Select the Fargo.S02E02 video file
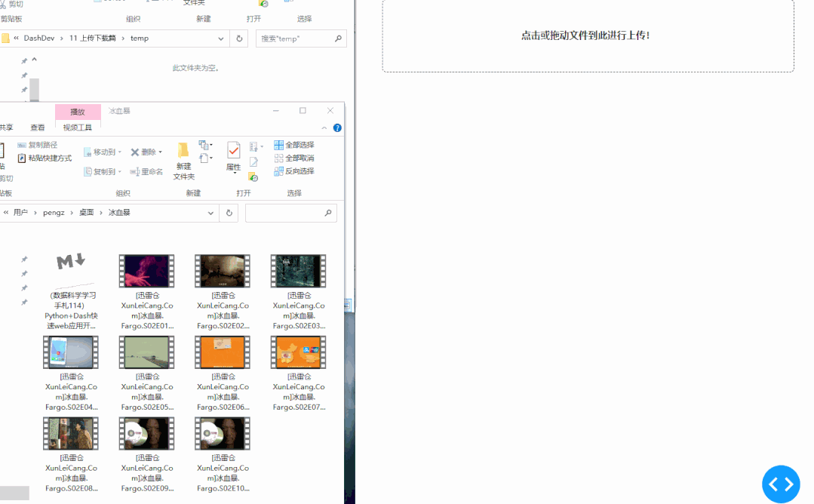 coord(223,292)
